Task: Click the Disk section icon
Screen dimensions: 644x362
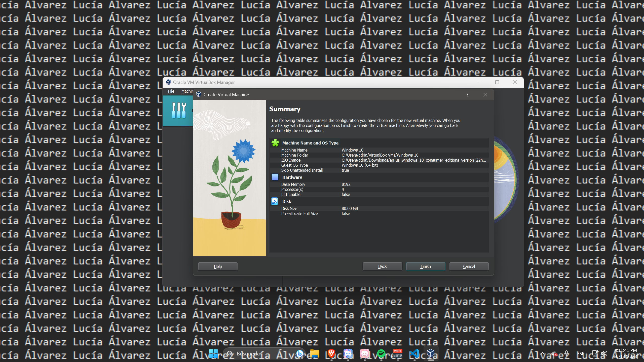Action: click(x=275, y=201)
